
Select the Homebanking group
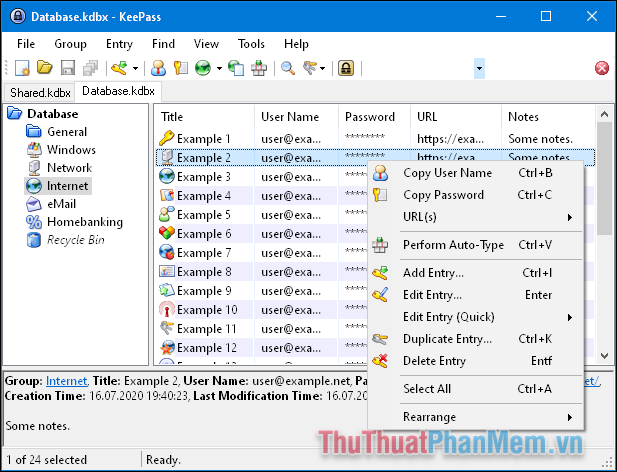(85, 222)
